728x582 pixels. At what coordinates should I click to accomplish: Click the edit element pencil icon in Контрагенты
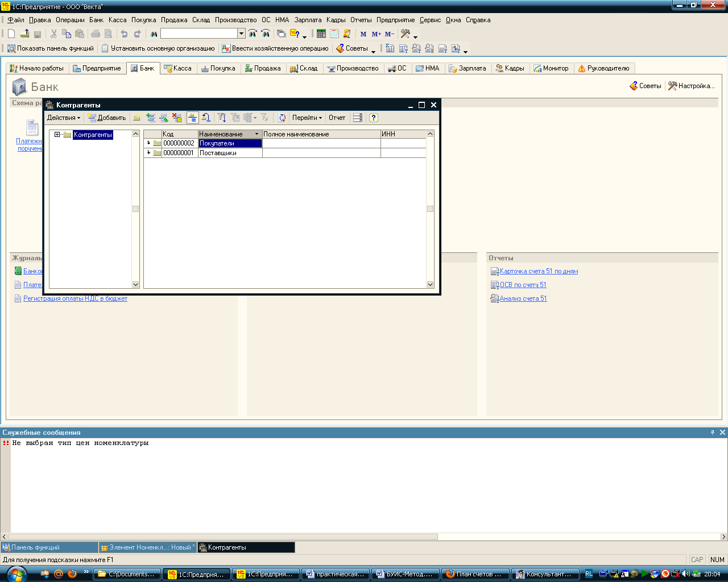pos(163,118)
